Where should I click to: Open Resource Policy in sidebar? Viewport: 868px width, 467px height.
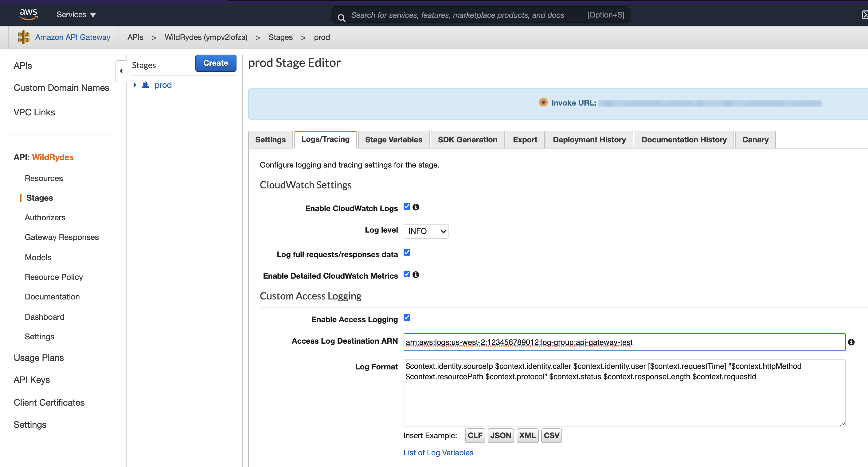click(53, 277)
